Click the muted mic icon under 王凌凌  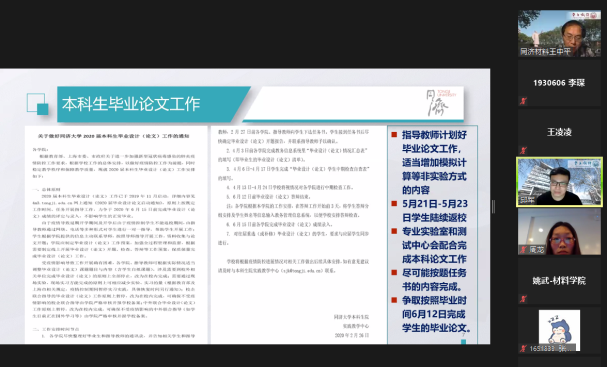pyautogui.click(x=523, y=150)
